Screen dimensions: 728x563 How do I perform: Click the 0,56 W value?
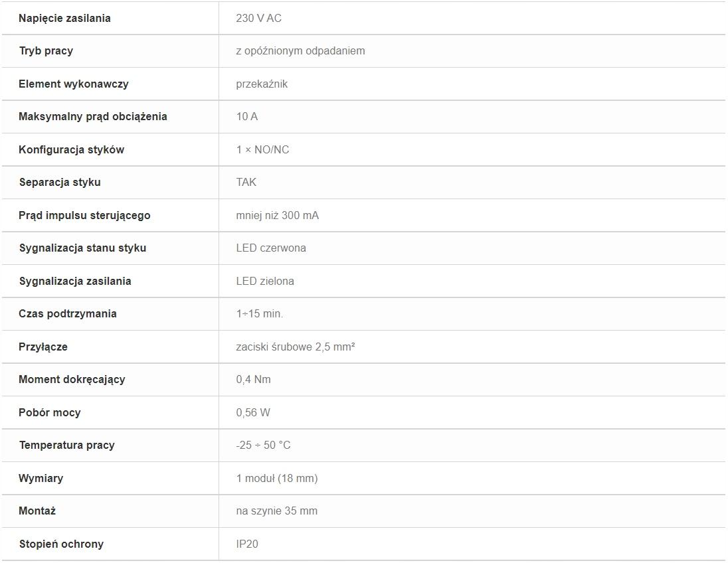pos(253,412)
